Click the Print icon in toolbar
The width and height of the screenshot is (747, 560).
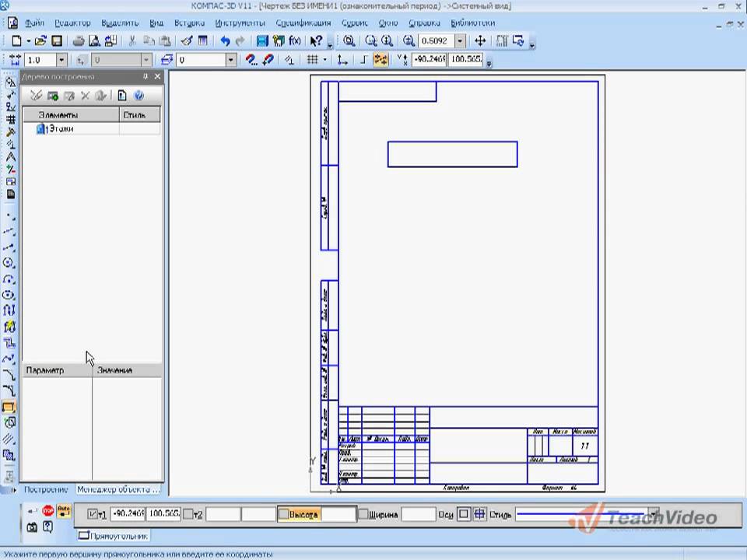pyautogui.click(x=79, y=41)
